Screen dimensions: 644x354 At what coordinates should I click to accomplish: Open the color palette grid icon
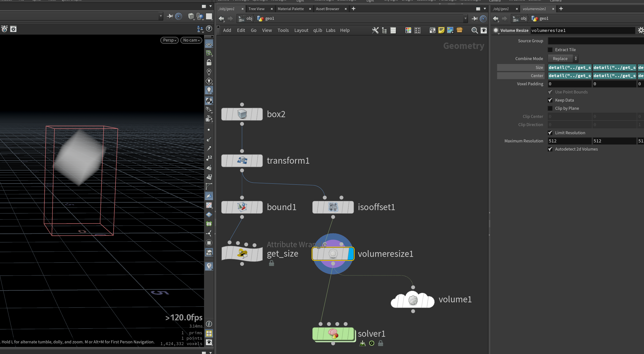coord(408,30)
